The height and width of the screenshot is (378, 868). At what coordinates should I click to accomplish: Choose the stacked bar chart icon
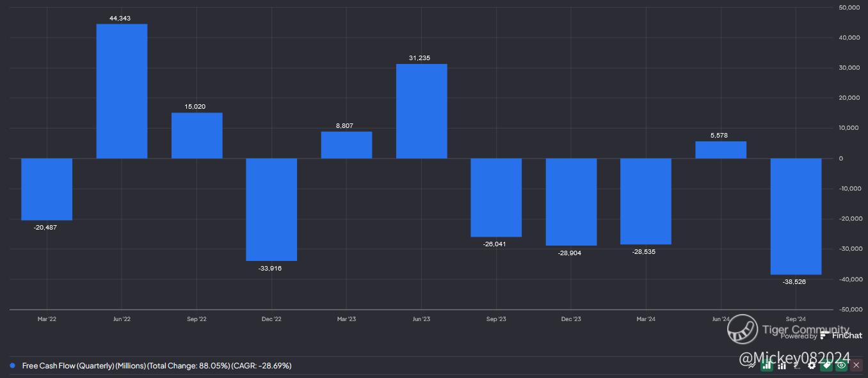[782, 366]
